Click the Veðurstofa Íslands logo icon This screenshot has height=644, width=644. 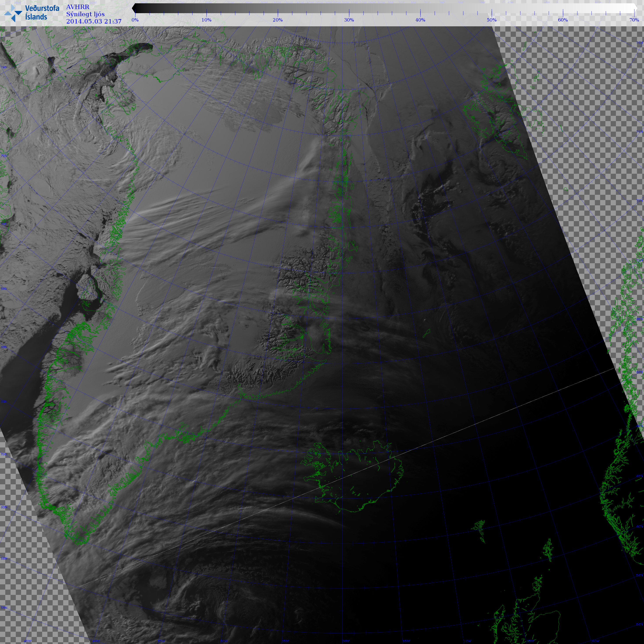tap(13, 13)
